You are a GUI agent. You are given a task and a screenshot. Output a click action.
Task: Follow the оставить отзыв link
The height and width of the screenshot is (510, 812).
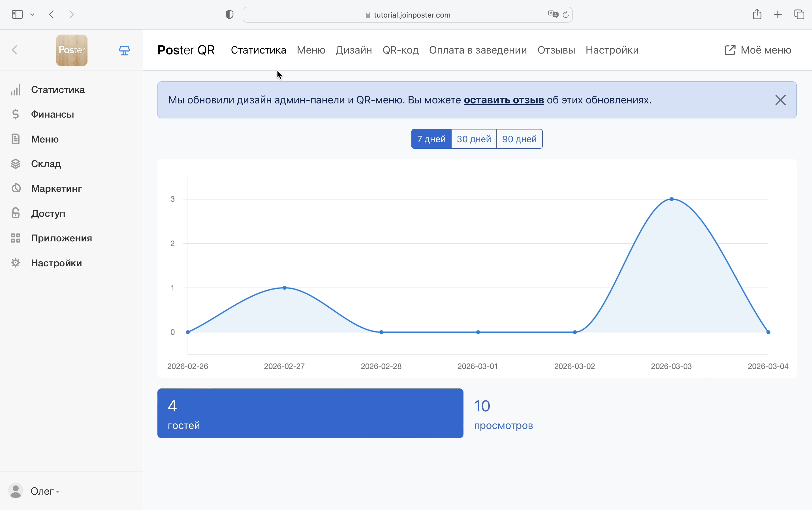pyautogui.click(x=504, y=100)
